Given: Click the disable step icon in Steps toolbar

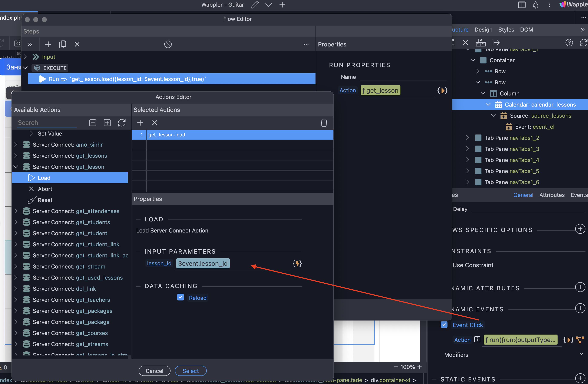Looking at the screenshot, I should 168,44.
